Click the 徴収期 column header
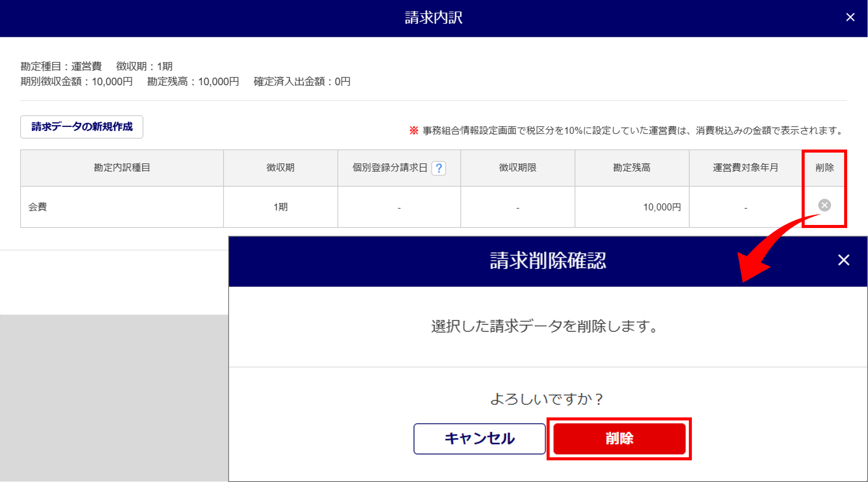 pyautogui.click(x=280, y=168)
